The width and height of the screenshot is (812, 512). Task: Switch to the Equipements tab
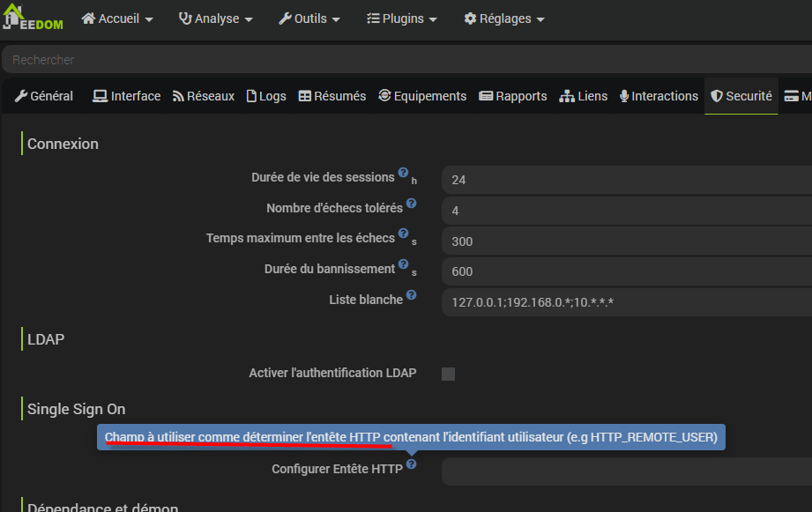(x=422, y=96)
